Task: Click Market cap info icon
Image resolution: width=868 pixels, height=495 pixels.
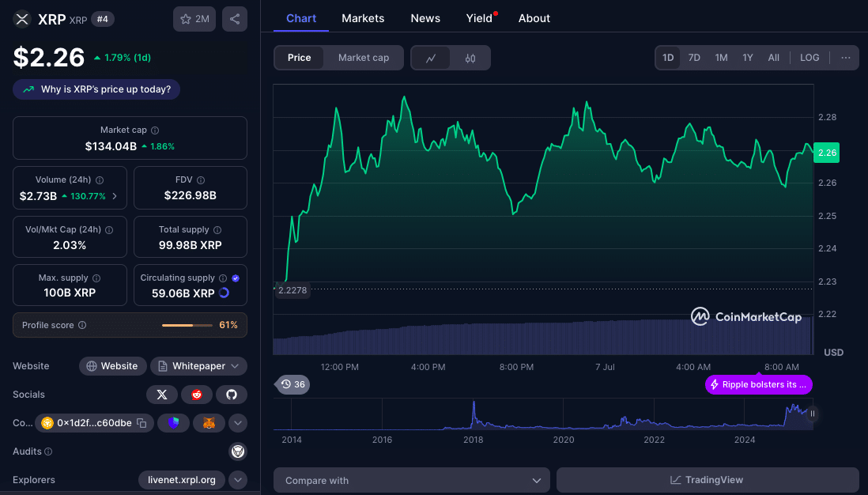Action: coord(155,130)
